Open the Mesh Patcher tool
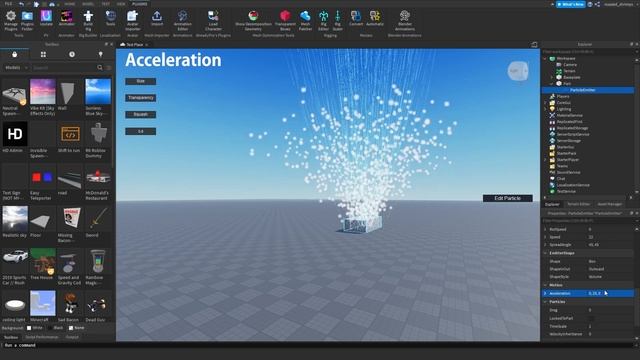Viewport: 640px width, 360px height. 305,20
